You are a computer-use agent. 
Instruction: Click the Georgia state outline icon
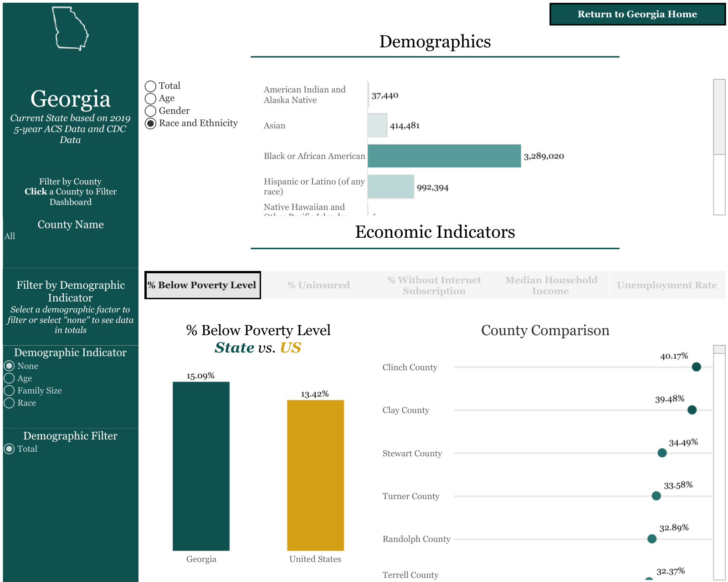point(70,28)
